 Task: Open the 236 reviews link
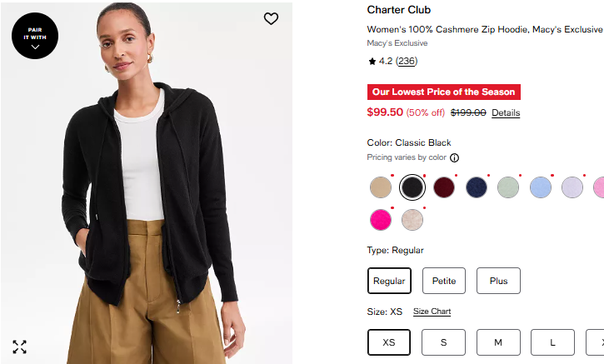coord(407,62)
